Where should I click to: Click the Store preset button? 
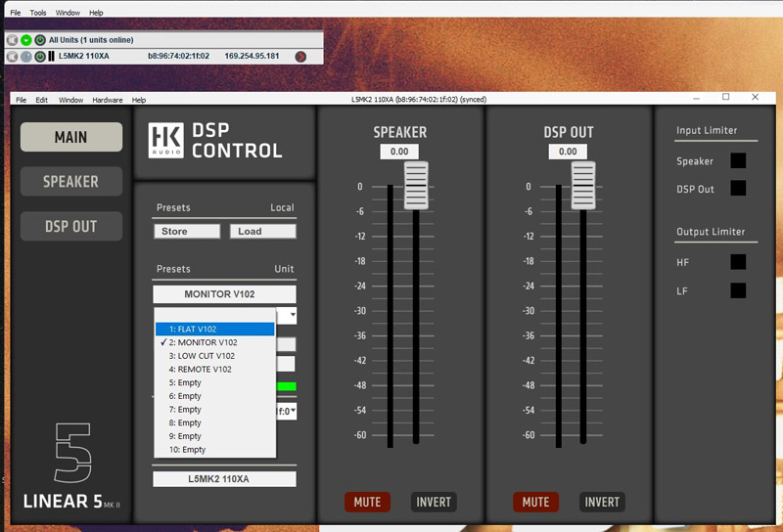tap(186, 232)
